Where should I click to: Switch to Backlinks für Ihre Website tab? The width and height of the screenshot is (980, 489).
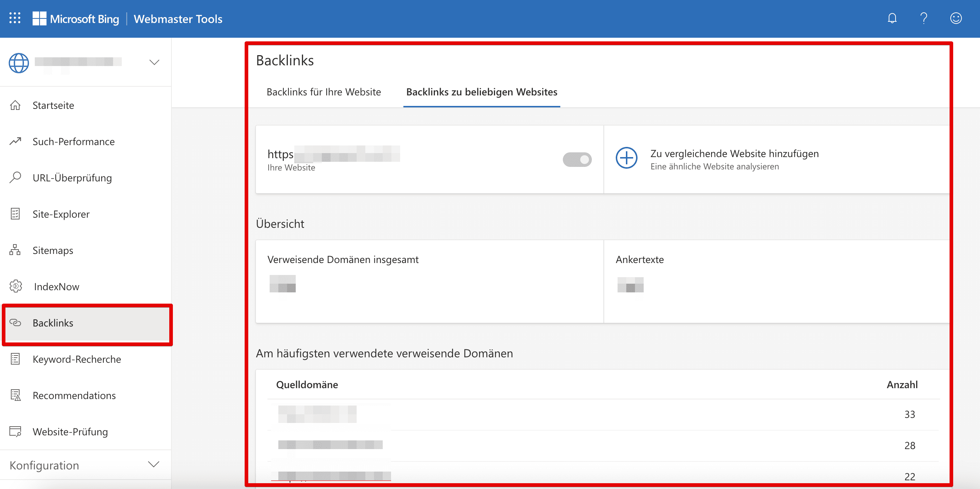[x=324, y=92]
